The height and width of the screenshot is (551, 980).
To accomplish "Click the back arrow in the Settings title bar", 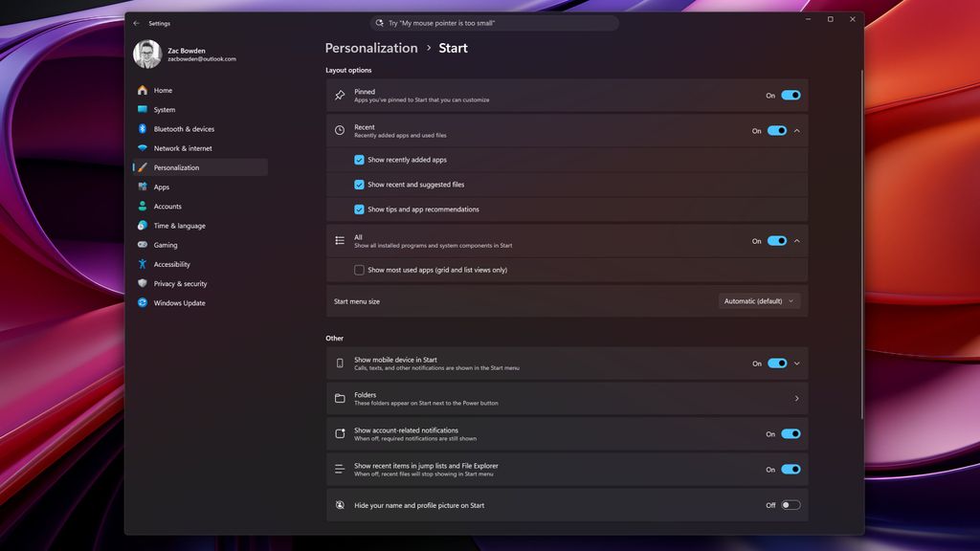I will coord(136,23).
